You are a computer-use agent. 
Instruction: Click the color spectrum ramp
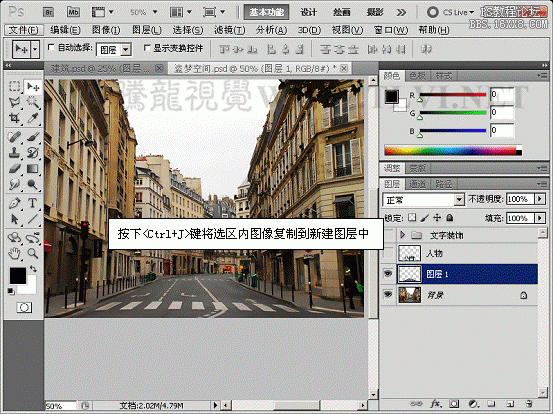tap(453, 150)
